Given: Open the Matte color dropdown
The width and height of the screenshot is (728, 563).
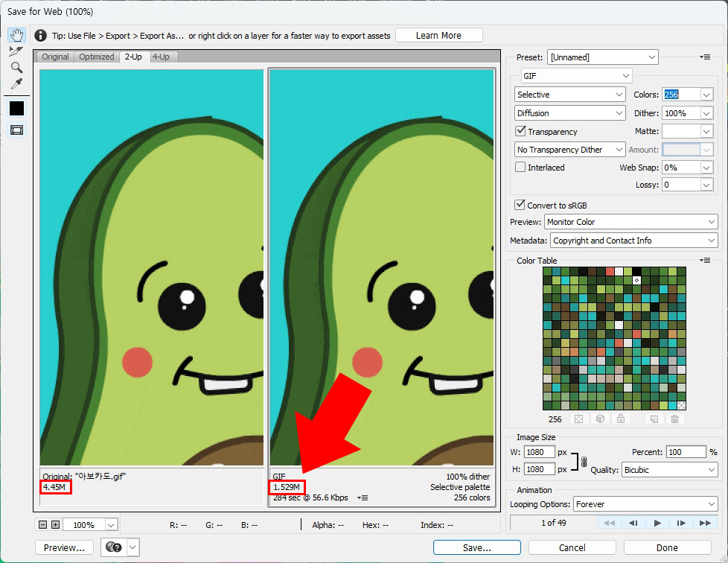Looking at the screenshot, I should click(x=687, y=132).
